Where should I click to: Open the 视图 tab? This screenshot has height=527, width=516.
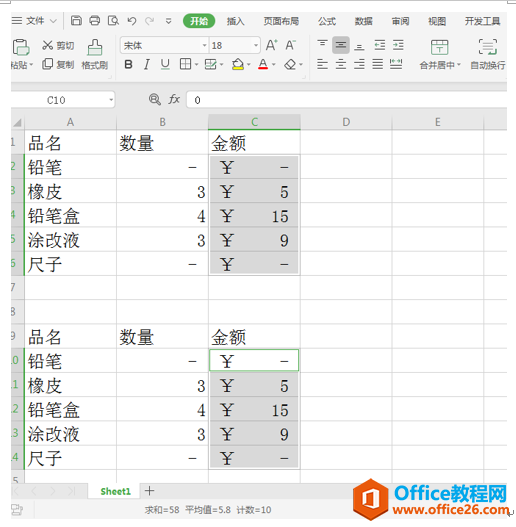pyautogui.click(x=437, y=21)
